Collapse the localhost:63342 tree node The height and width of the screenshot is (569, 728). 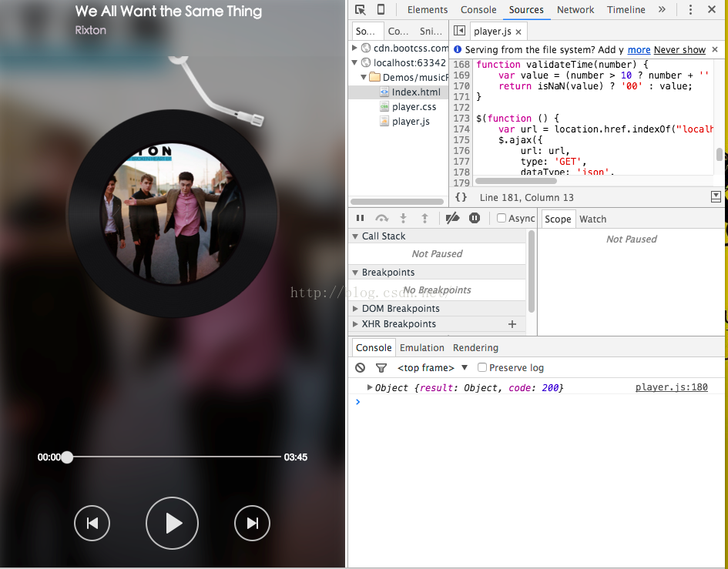click(x=354, y=62)
